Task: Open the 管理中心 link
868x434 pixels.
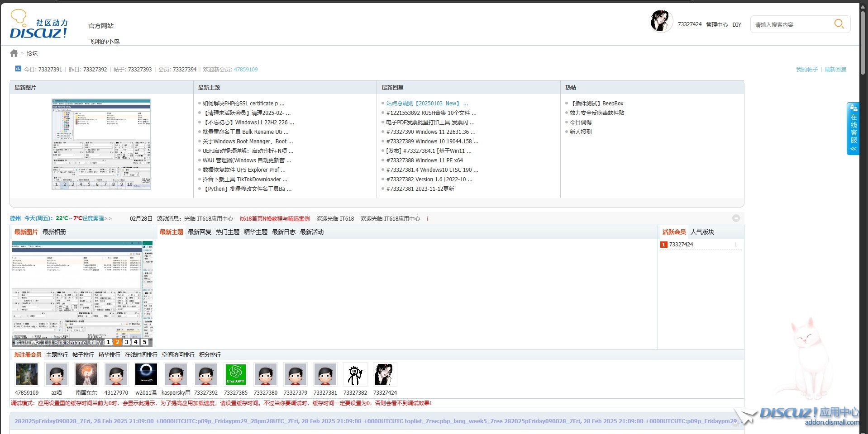Action: [716, 25]
